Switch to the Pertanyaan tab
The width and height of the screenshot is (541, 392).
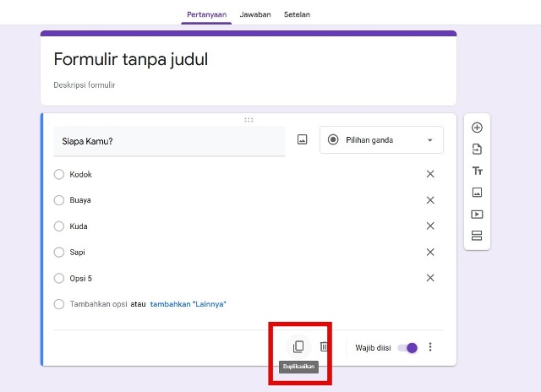[x=206, y=14]
